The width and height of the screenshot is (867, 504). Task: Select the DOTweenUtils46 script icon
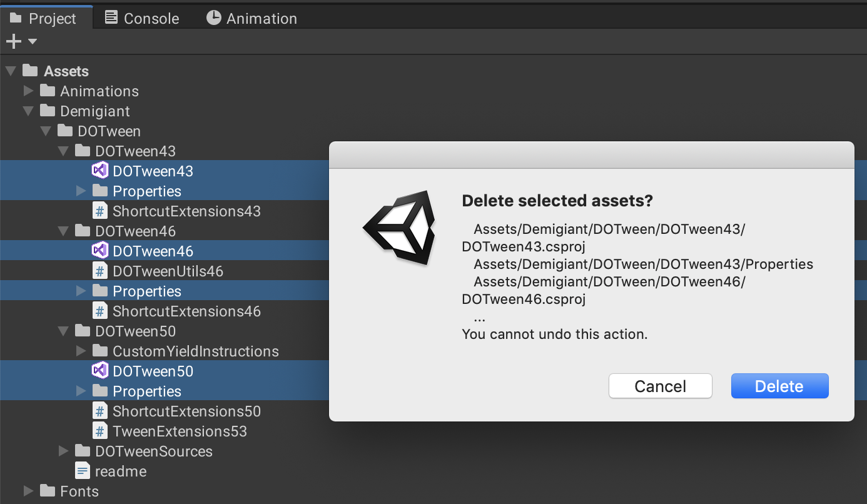[99, 271]
